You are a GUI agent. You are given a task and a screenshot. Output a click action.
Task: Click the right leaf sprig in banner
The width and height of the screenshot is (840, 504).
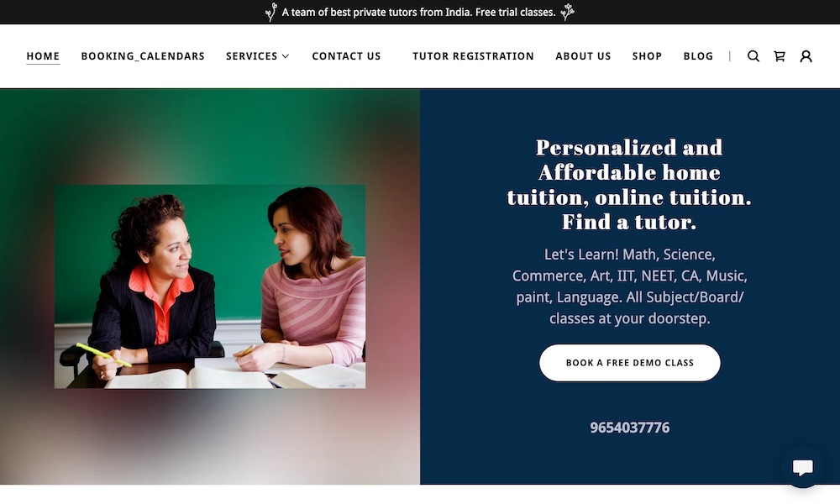(567, 12)
